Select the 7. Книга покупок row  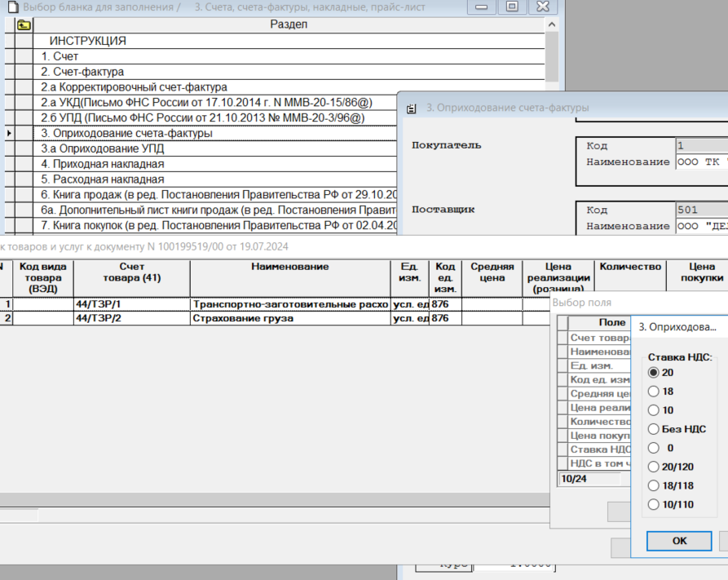pos(215,225)
